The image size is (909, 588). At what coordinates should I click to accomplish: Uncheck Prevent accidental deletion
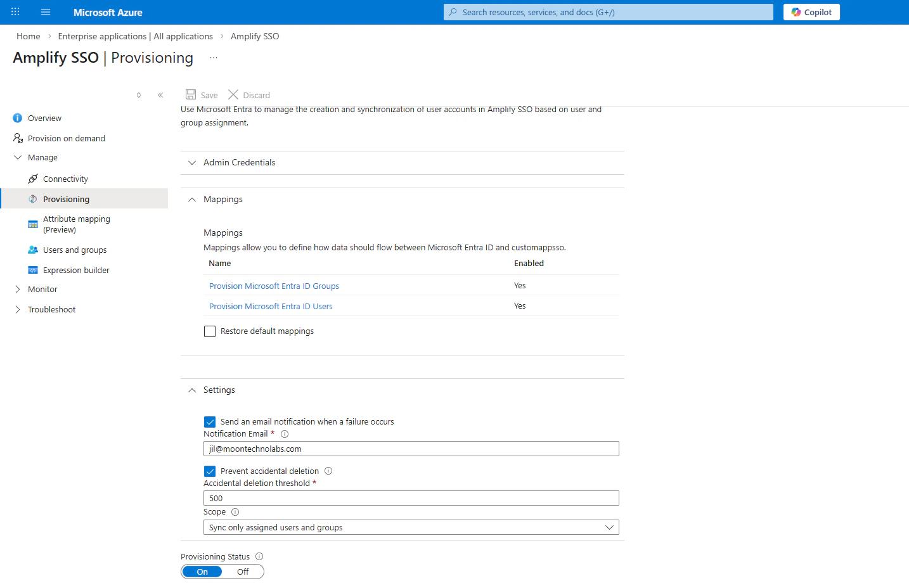click(210, 471)
